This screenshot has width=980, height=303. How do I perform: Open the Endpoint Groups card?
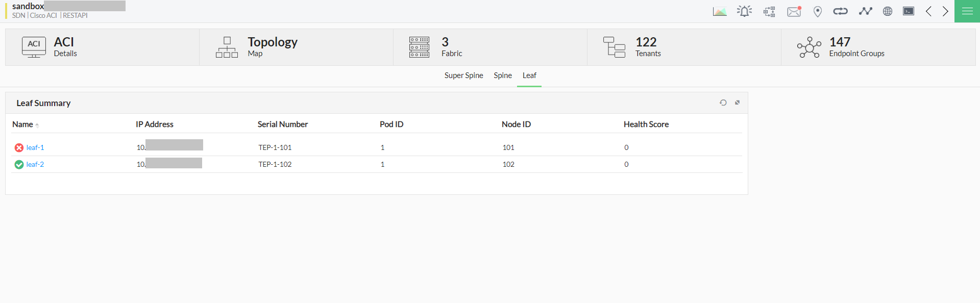click(x=878, y=47)
